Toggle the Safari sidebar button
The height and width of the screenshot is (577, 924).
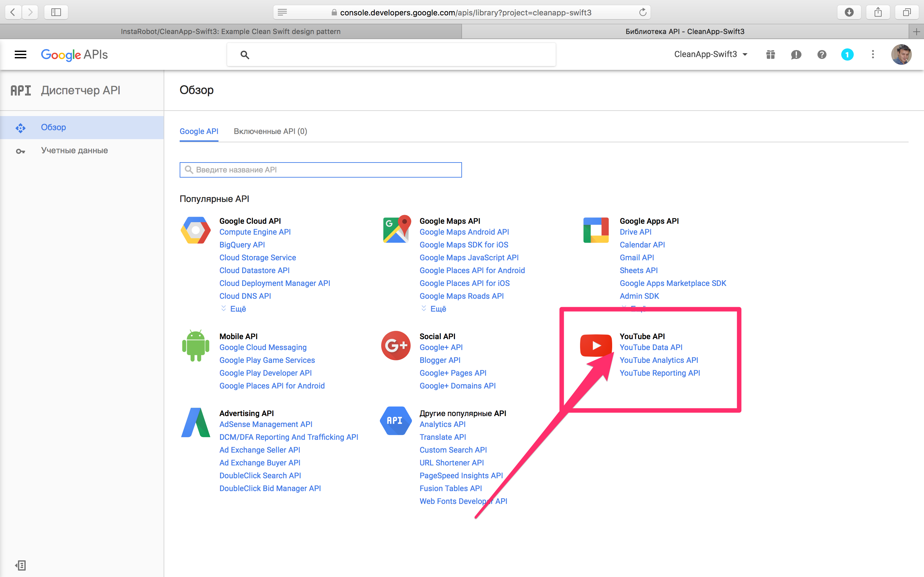(56, 12)
